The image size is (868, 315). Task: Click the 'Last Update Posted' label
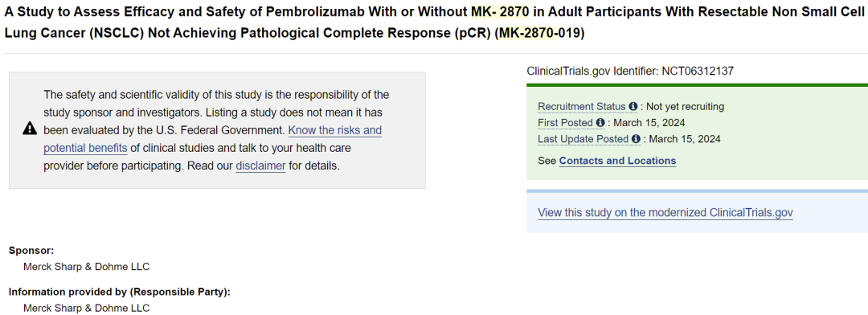point(583,139)
